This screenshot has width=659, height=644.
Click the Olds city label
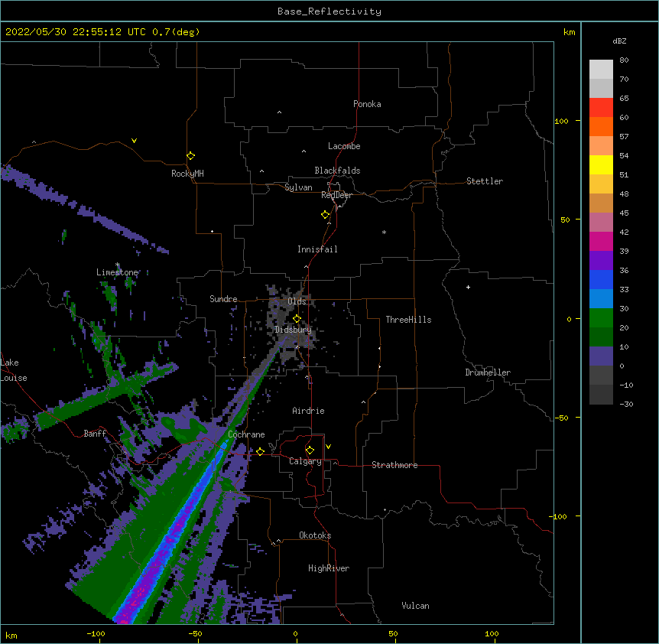click(297, 301)
